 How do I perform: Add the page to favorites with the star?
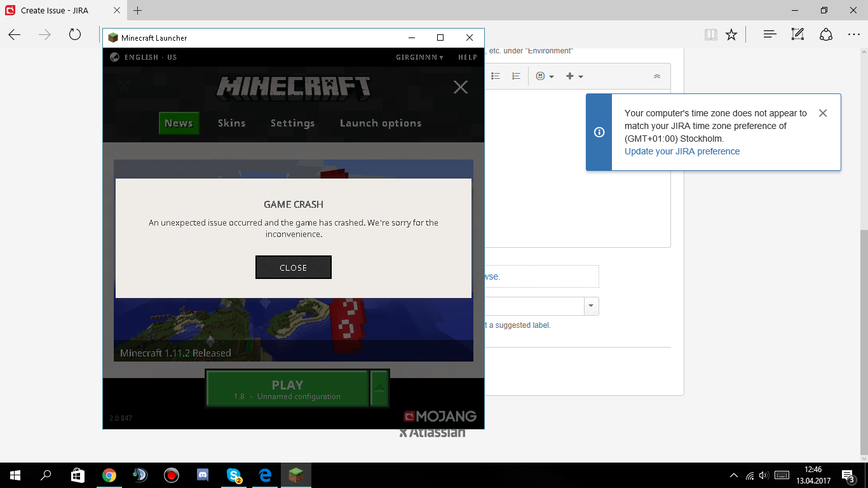tap(731, 34)
